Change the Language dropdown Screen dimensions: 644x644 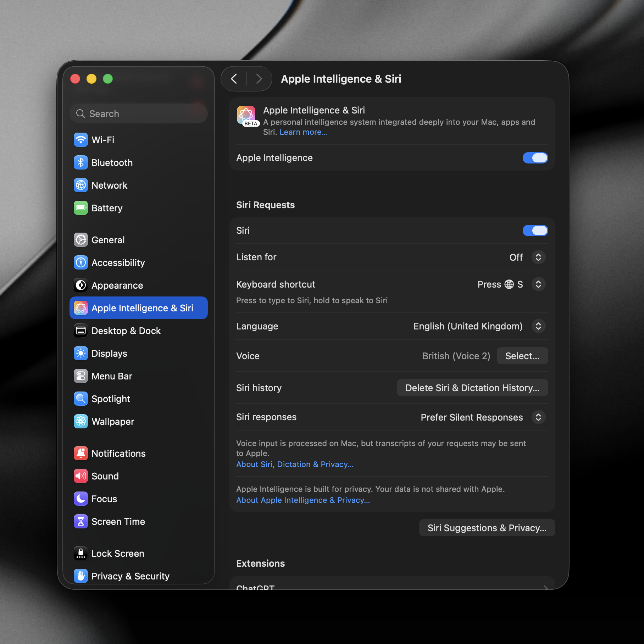(x=538, y=326)
